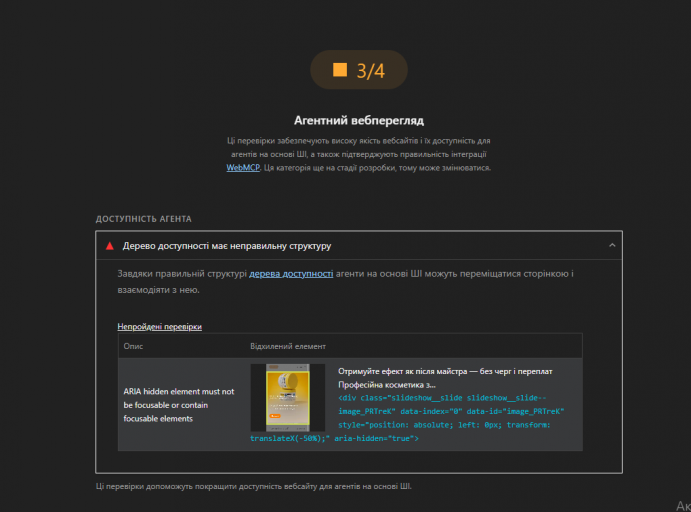Open the failing element screenshot thumbnail
691x512 pixels.
click(288, 397)
